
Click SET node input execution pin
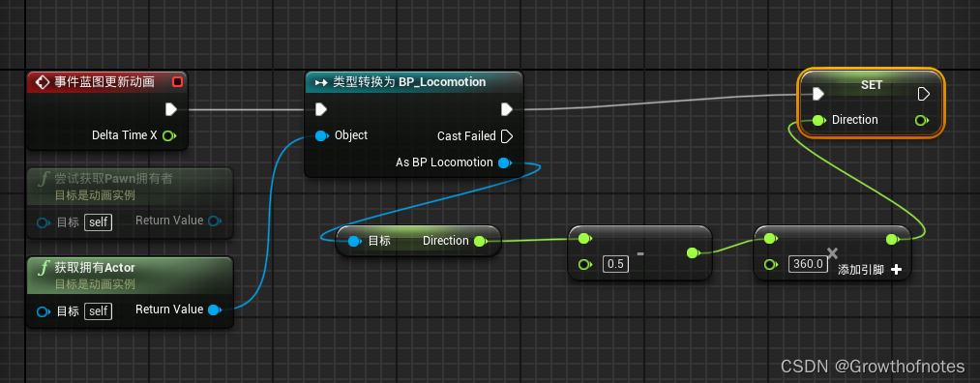pyautogui.click(x=817, y=94)
